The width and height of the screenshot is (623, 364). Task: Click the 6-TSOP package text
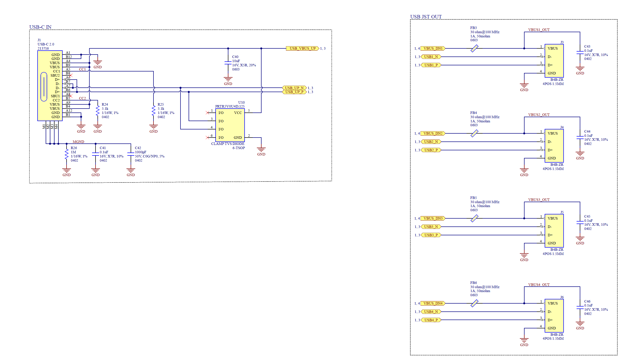(239, 148)
